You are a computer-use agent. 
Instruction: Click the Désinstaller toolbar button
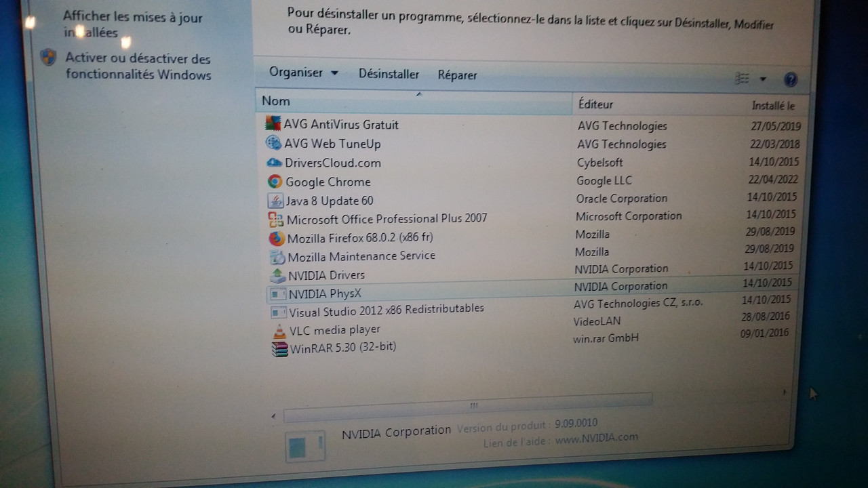pos(389,75)
